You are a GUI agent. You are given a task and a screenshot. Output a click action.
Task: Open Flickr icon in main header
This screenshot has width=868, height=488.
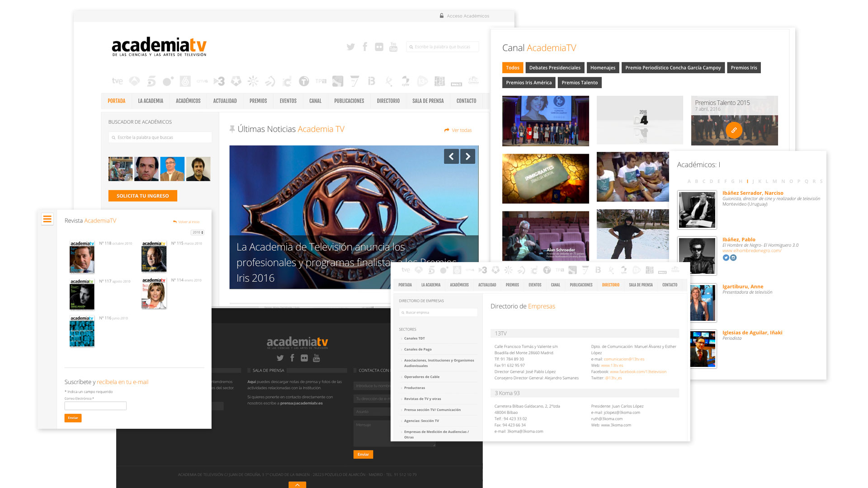[x=379, y=47]
